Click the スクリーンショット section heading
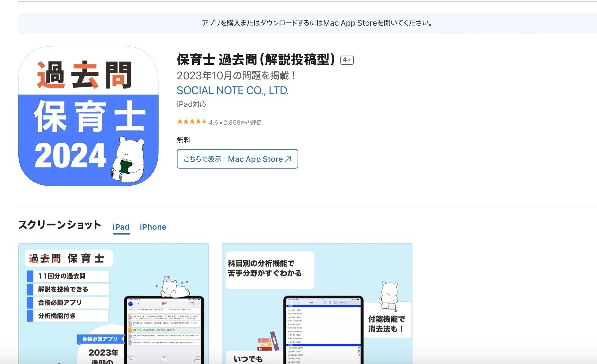The width and height of the screenshot is (597, 364). [x=60, y=225]
